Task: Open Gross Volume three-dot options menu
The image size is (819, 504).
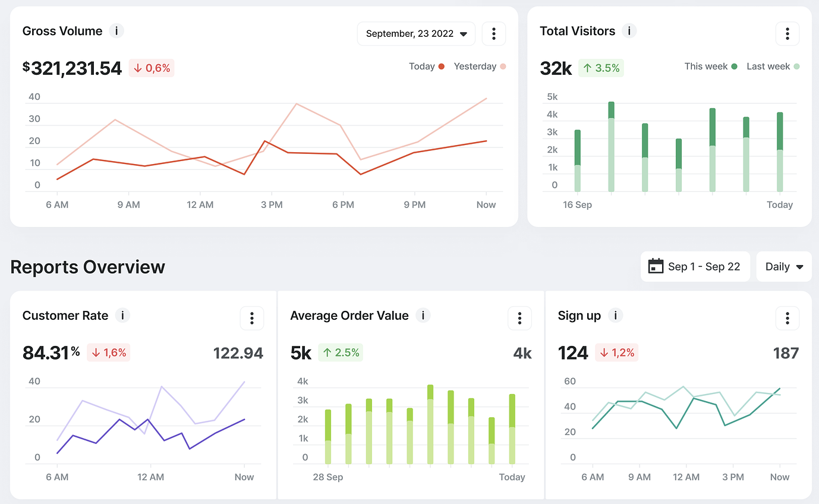Action: (x=493, y=34)
